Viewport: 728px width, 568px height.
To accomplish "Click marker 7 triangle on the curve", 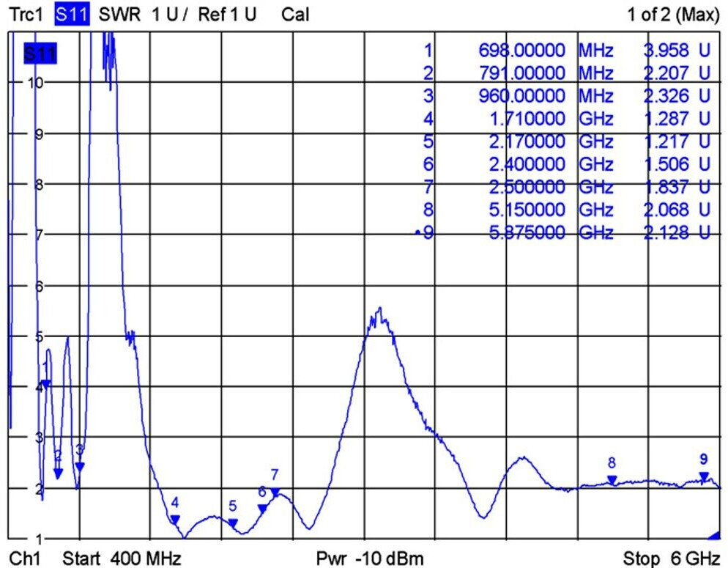I will [275, 492].
